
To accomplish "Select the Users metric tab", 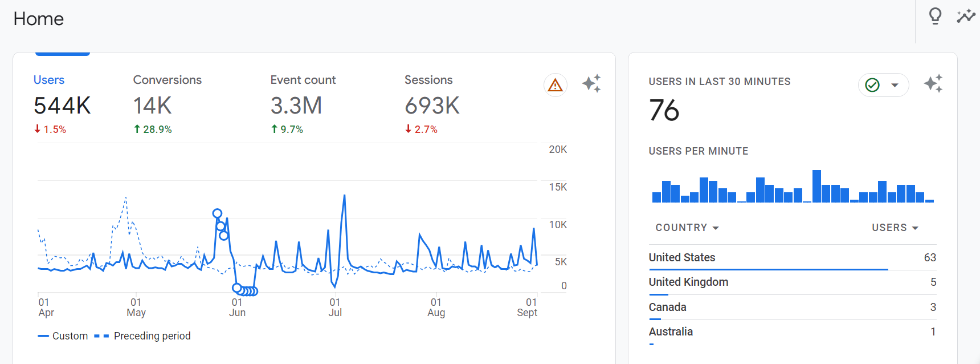I will (x=49, y=80).
